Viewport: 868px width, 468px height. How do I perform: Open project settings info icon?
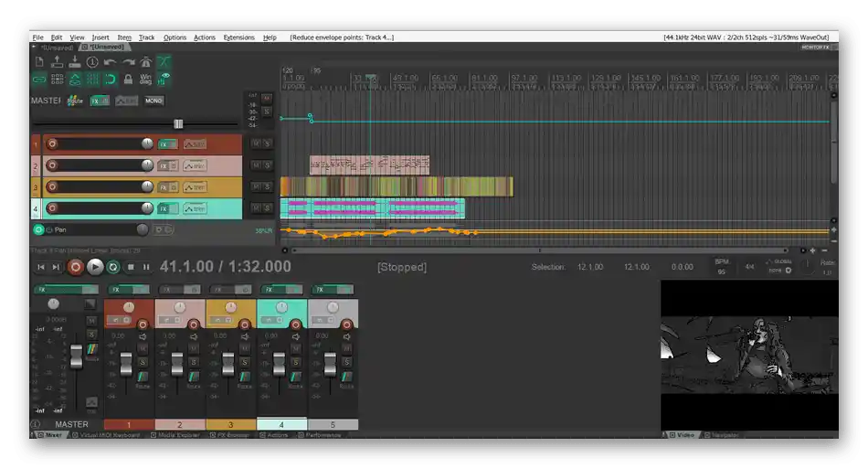click(92, 62)
